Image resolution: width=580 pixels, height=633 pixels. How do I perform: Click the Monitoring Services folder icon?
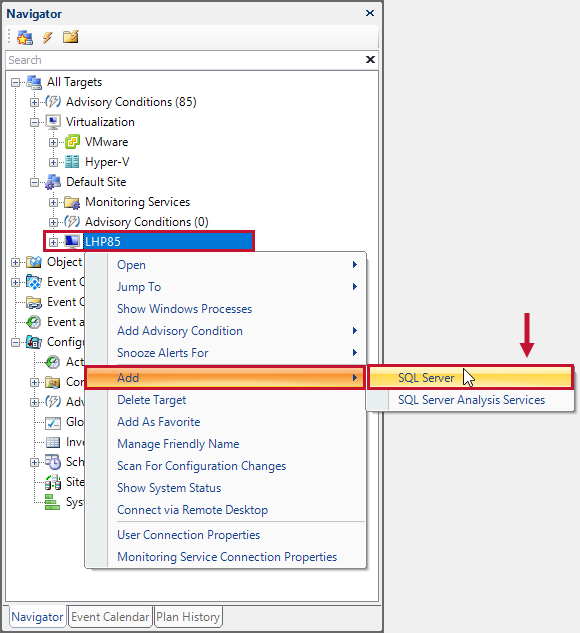72,202
